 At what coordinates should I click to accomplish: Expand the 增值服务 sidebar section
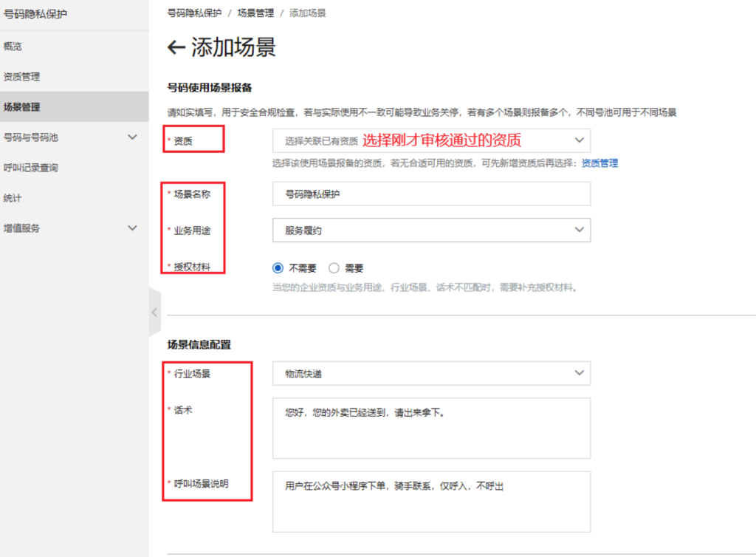[133, 228]
